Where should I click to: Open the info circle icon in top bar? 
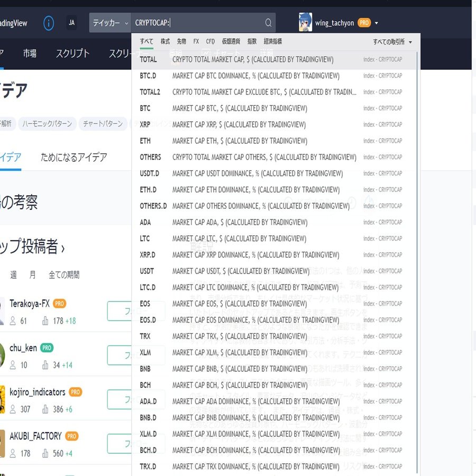[x=48, y=23]
